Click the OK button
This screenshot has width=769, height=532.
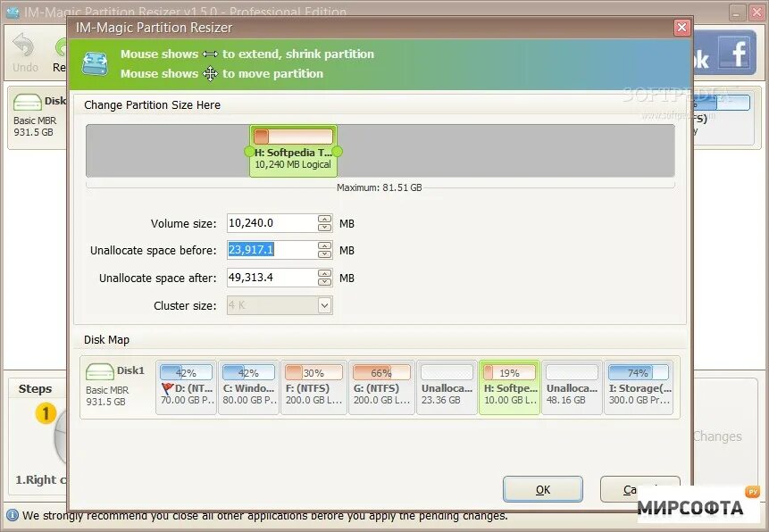pyautogui.click(x=543, y=489)
